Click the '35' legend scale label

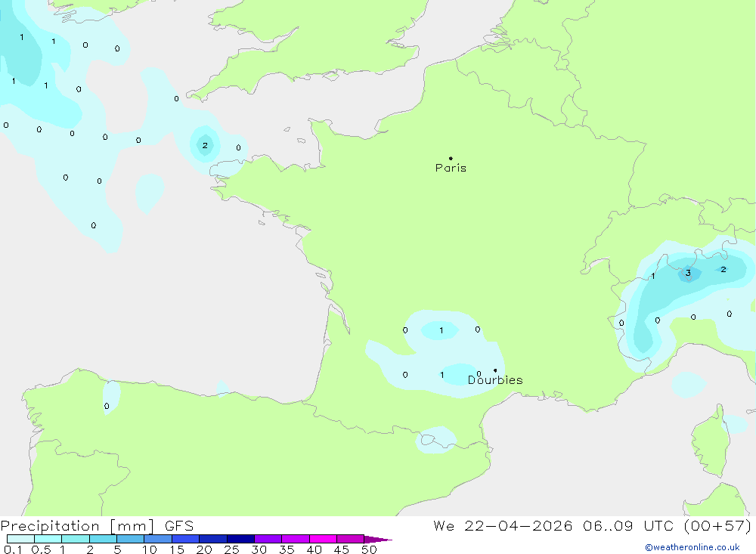pyautogui.click(x=287, y=549)
